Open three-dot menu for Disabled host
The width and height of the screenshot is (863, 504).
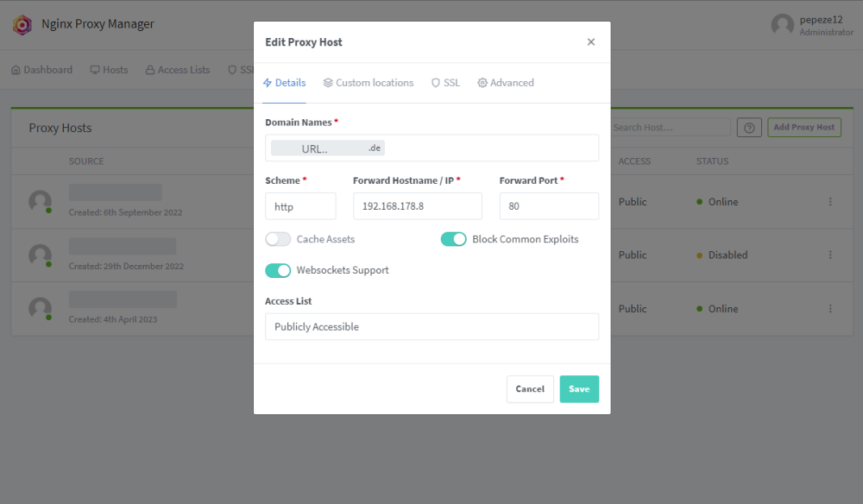point(830,255)
